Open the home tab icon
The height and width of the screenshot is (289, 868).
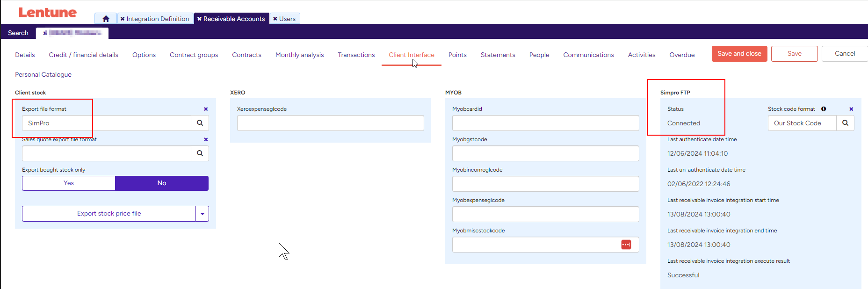point(106,19)
